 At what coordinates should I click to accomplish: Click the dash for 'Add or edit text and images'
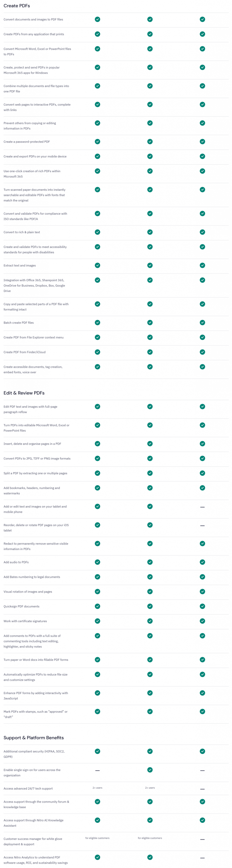202,507
